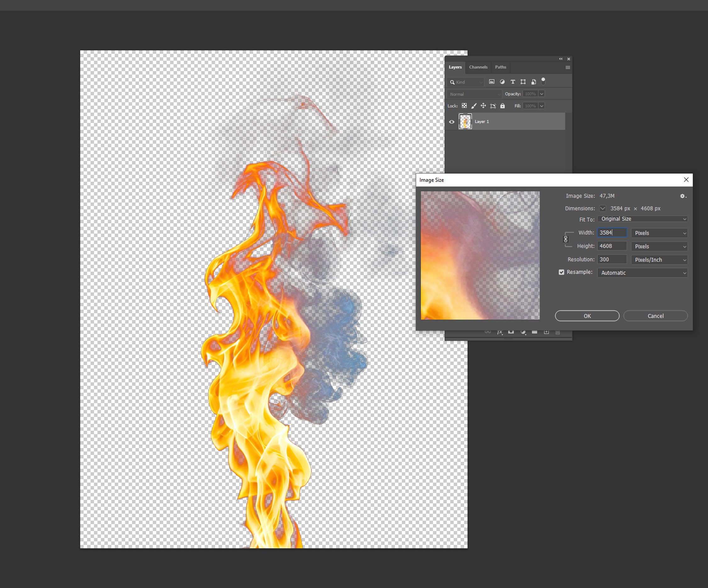Click the Layer 1 thumbnail
Screen dimensions: 708x588
coord(465,122)
